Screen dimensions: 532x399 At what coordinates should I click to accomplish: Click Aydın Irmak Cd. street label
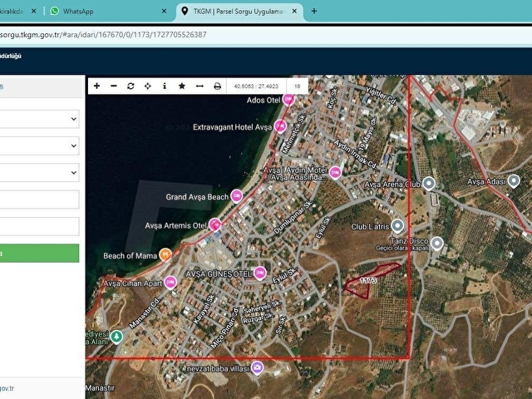(x=355, y=154)
